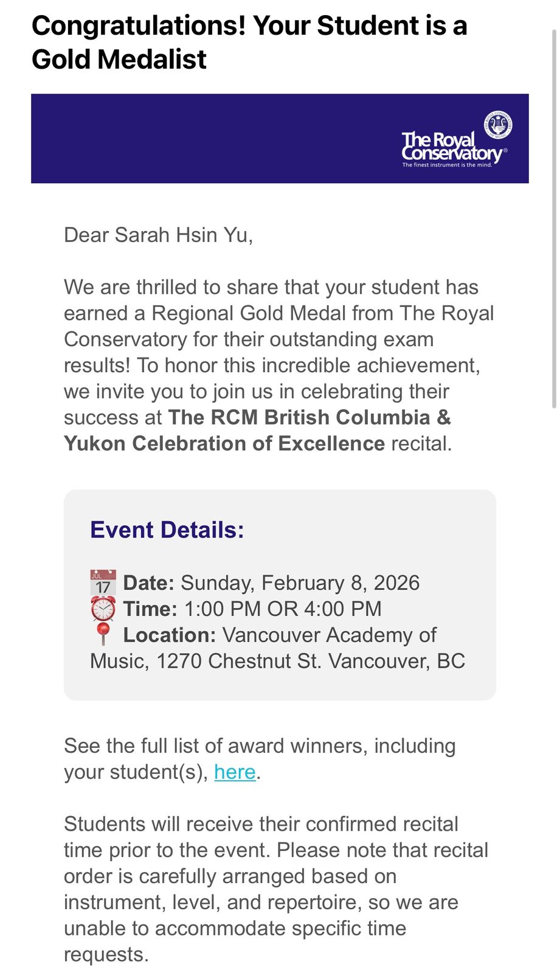
Task: Click the bold "Location:" label
Action: (x=170, y=635)
